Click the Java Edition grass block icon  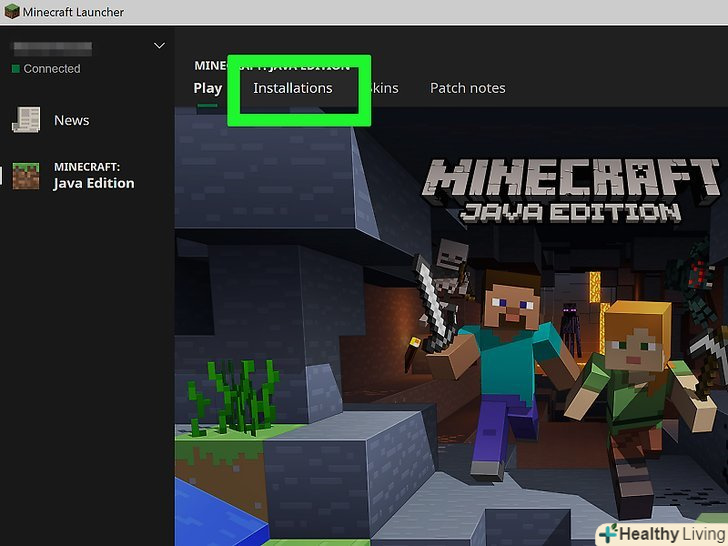[x=26, y=176]
